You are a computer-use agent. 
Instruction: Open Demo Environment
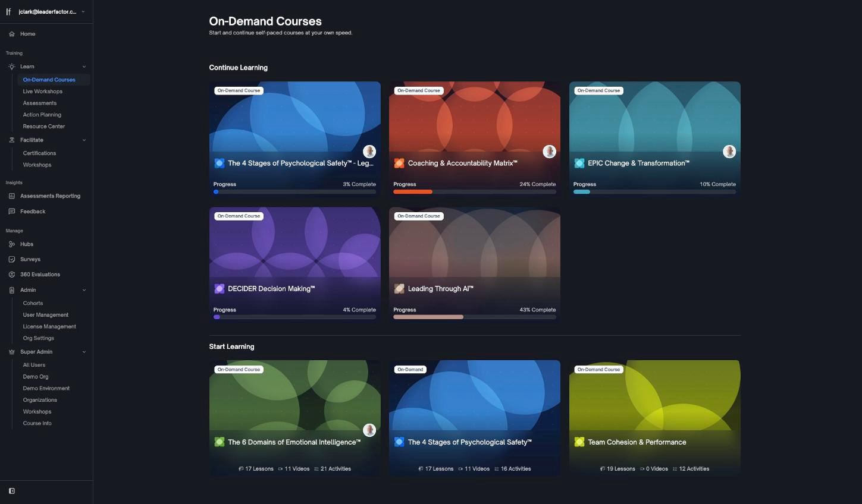tap(46, 389)
